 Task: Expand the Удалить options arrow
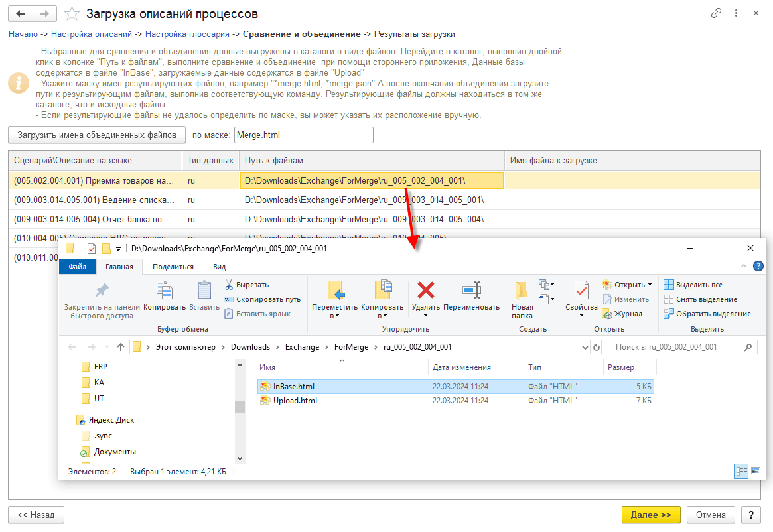(x=425, y=316)
